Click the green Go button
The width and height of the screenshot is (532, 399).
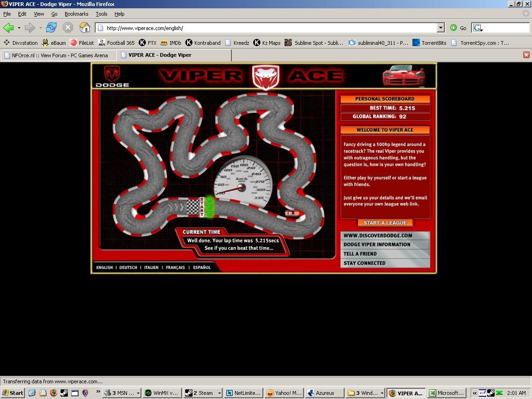click(x=459, y=28)
